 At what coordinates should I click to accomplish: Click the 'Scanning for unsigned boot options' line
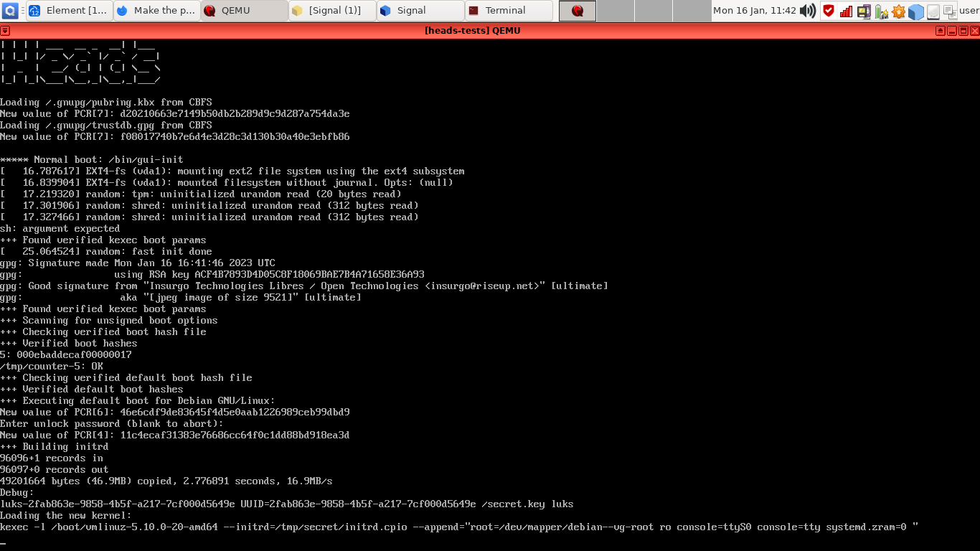[x=109, y=321]
